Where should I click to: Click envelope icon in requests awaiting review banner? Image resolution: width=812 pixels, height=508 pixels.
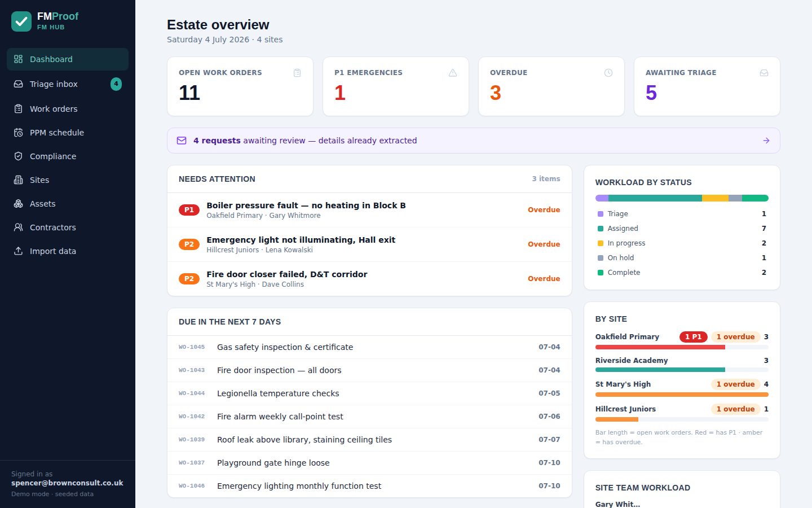[182, 141]
